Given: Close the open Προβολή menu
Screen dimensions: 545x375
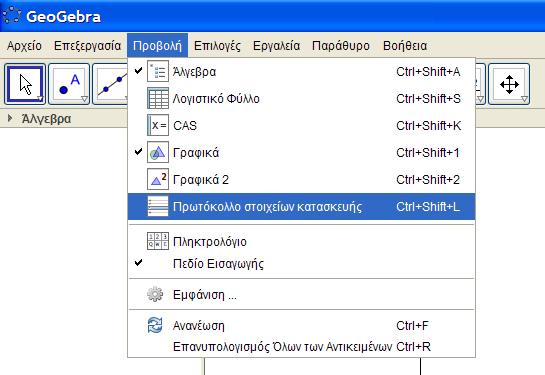Looking at the screenshot, I should pos(157,46).
